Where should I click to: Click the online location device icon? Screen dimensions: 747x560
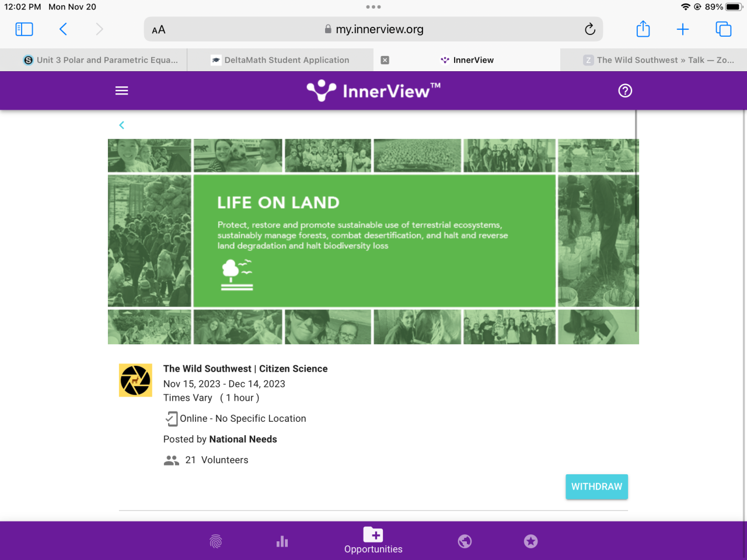click(x=172, y=419)
